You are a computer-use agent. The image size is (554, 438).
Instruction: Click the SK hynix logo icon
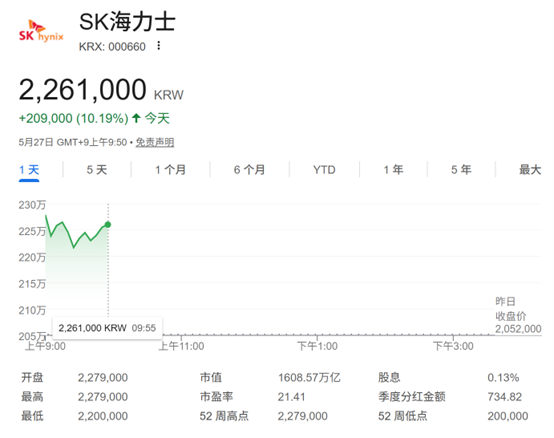41,31
